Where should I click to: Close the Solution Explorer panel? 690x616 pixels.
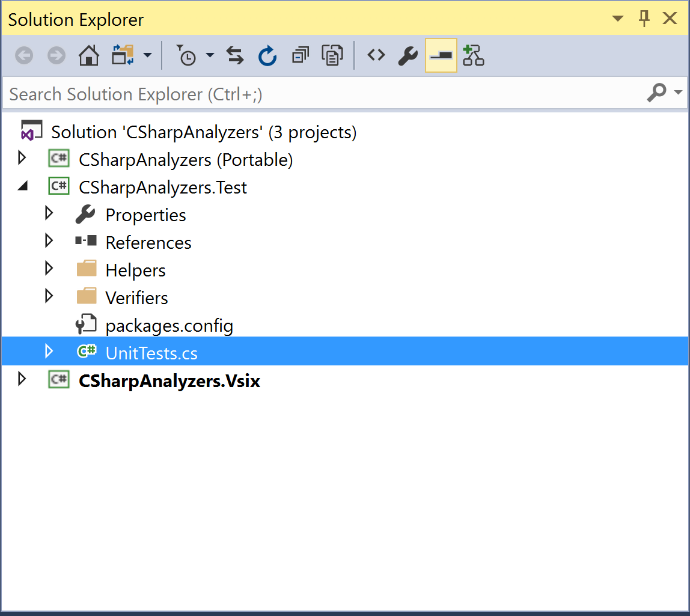pos(670,19)
